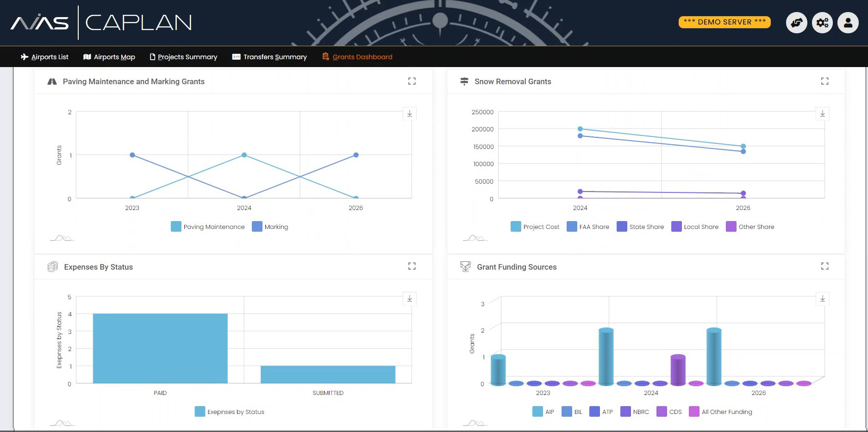Open settings gears icon in header
The width and height of the screenshot is (868, 432).
pos(822,23)
